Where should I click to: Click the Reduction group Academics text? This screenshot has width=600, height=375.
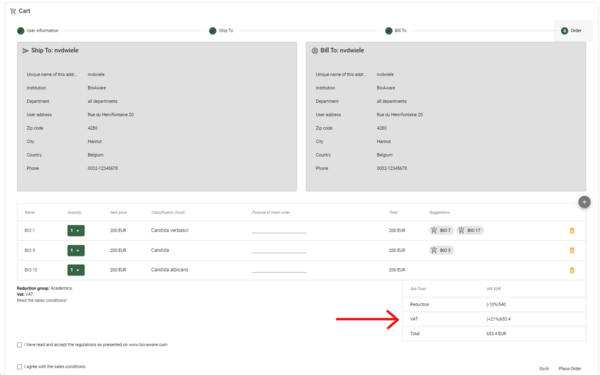click(45, 288)
